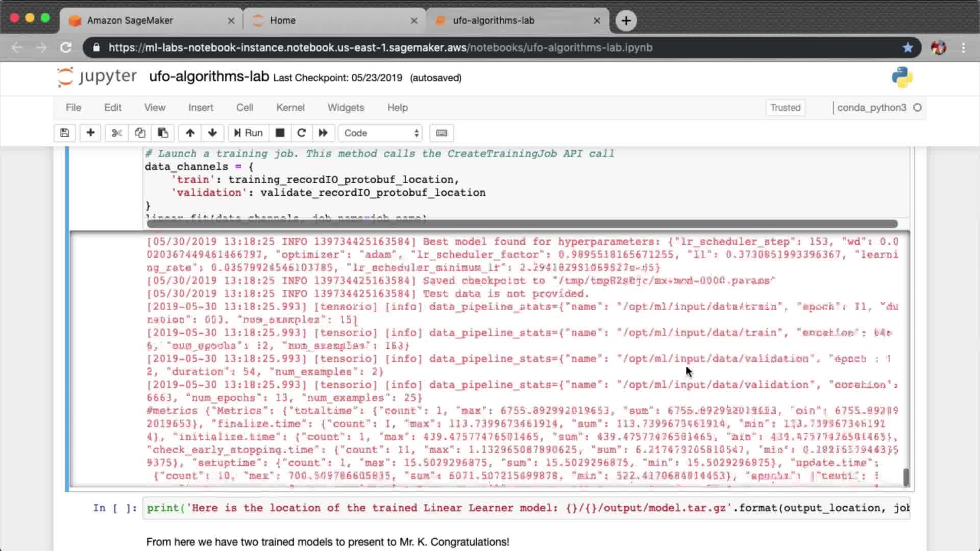980x551 pixels.
Task: Click the horizontal scrollbar under code cell
Action: pos(522,223)
